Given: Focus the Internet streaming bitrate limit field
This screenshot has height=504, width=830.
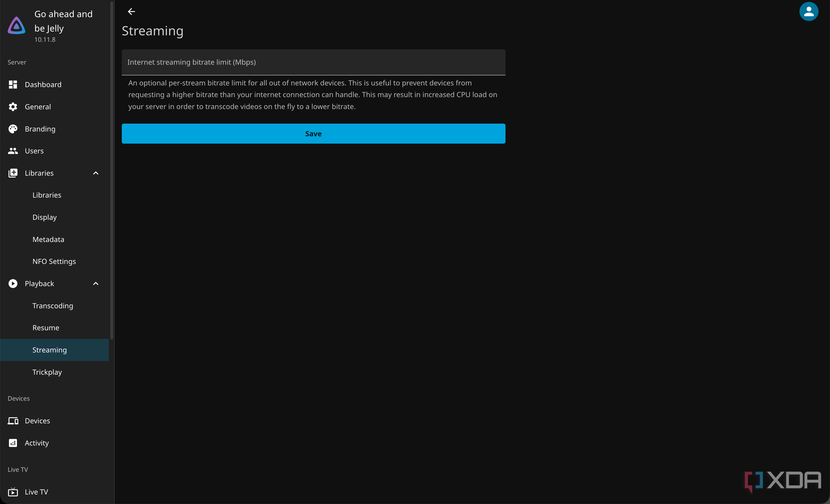Looking at the screenshot, I should 313,62.
